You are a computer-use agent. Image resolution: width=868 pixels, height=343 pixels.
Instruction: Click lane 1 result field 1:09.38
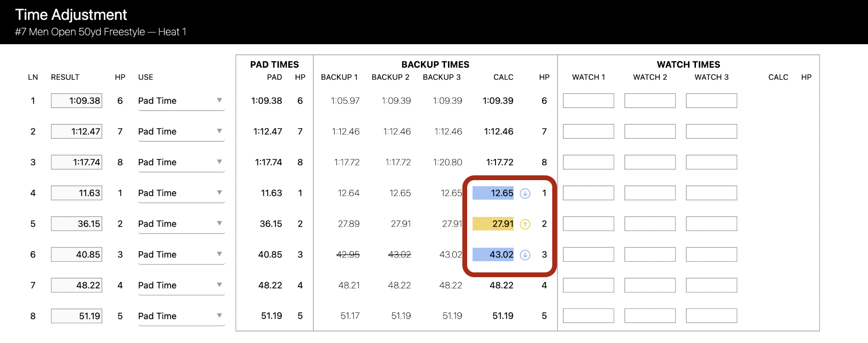[x=76, y=101]
